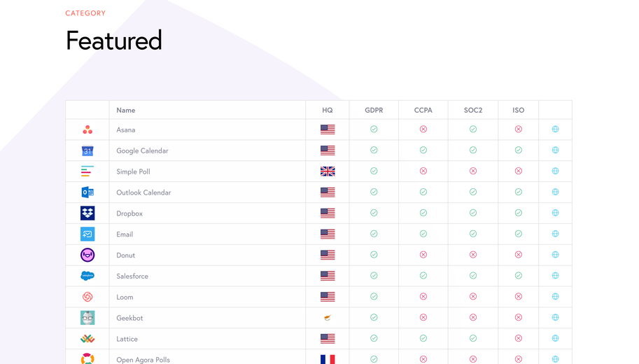The width and height of the screenshot is (639, 364).
Task: Click the Asana app logo icon
Action: (x=87, y=129)
